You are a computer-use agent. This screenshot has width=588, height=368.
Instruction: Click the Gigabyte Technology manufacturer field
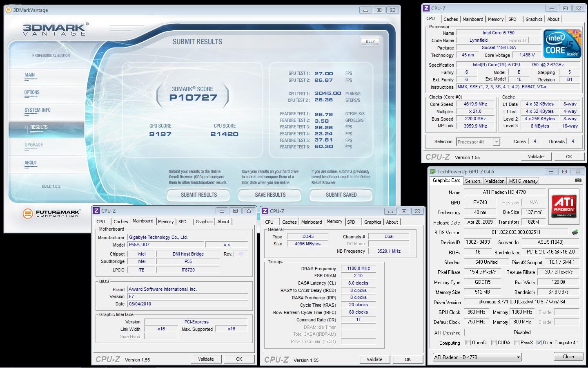[x=188, y=237]
